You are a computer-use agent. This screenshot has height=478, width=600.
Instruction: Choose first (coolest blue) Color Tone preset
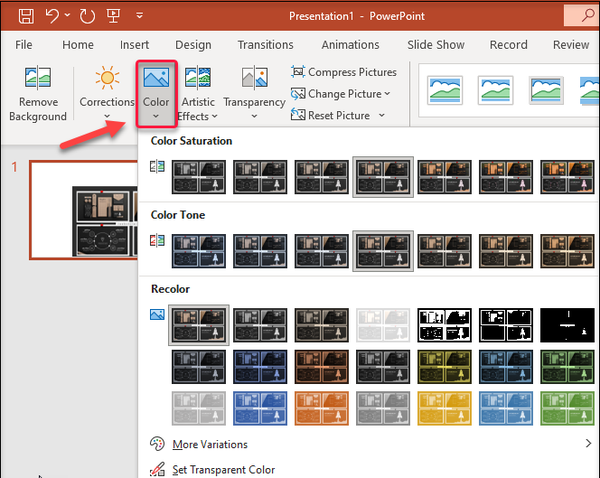199,251
